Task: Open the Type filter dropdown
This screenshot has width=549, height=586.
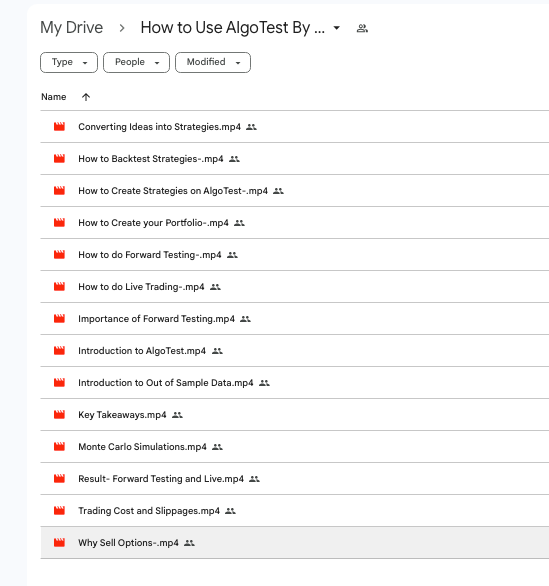Action: tap(69, 62)
